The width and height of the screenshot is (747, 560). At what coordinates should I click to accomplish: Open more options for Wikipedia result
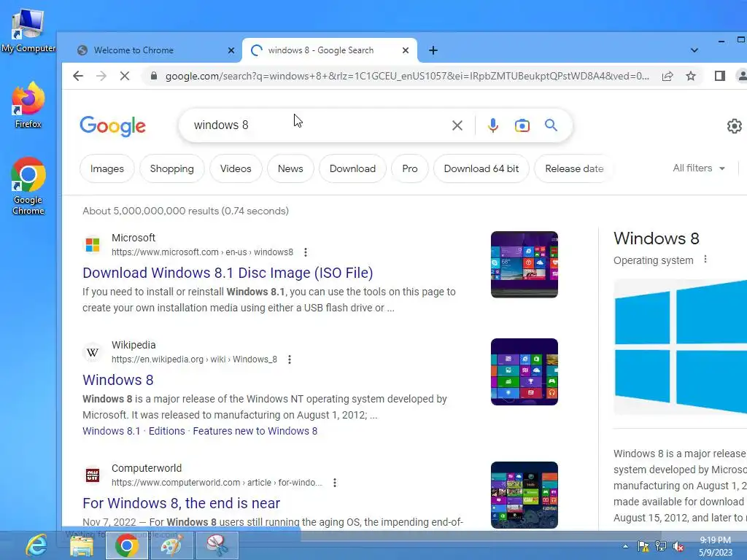click(x=289, y=359)
